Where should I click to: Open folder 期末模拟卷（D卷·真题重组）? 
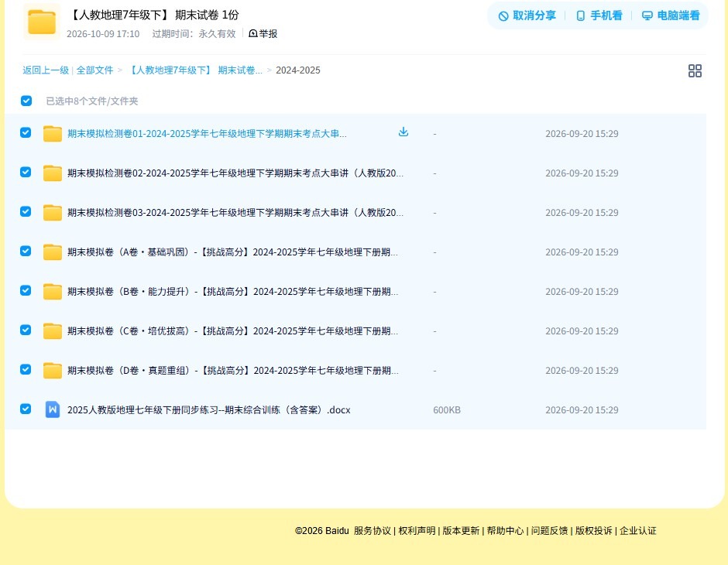232,370
